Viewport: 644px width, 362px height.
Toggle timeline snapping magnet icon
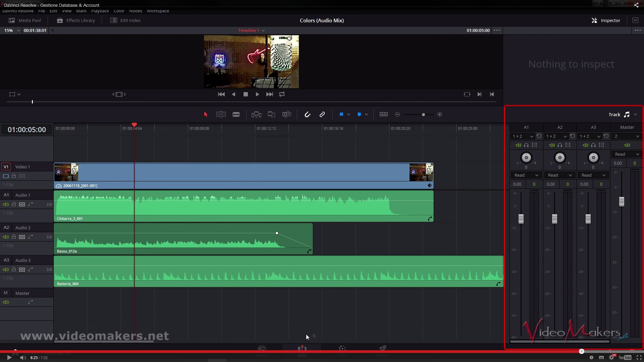307,115
